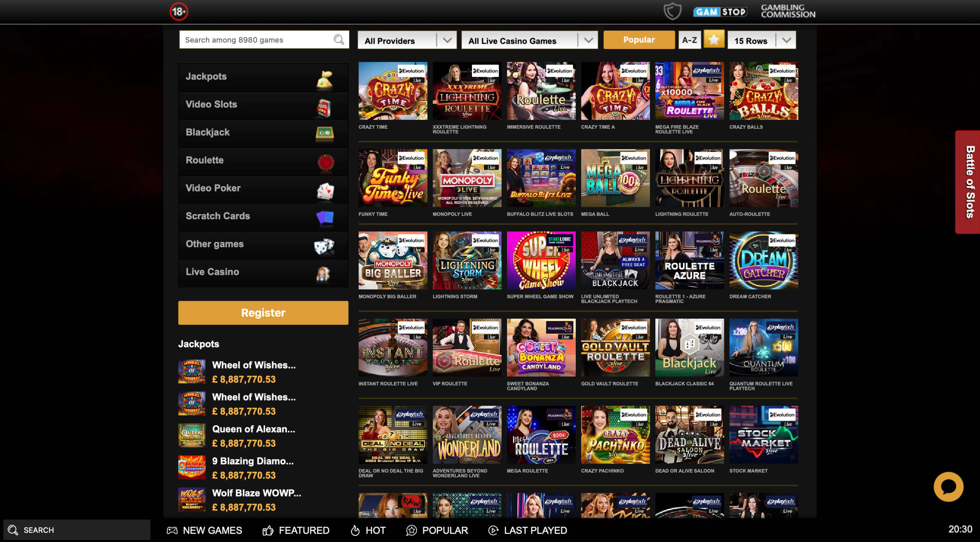Go to LAST PLAYED in bottom bar
This screenshot has height=542, width=980.
coord(528,531)
